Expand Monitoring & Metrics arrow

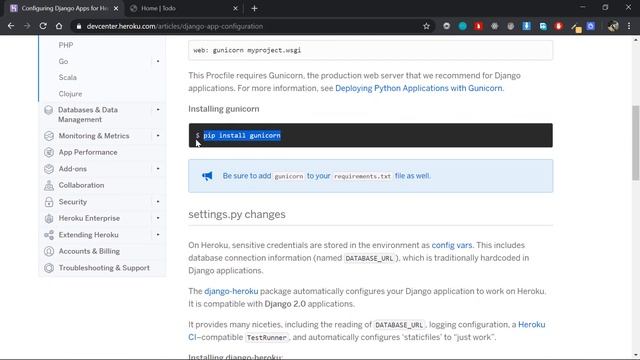158,136
